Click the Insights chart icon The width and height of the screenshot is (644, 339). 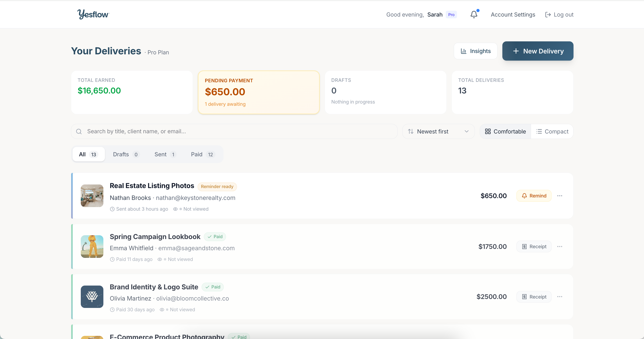464,51
